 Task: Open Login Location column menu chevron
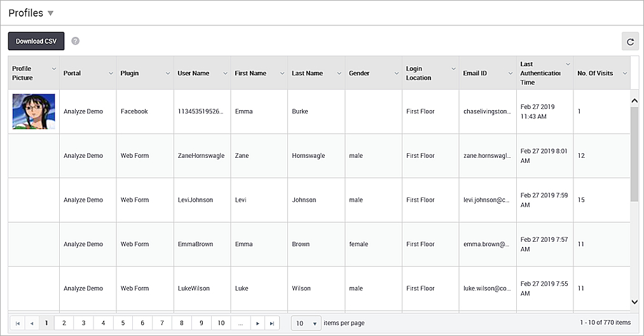point(453,69)
